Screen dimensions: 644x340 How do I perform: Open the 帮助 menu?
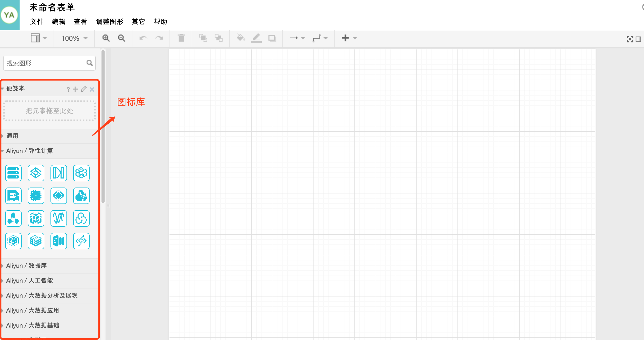coord(160,22)
